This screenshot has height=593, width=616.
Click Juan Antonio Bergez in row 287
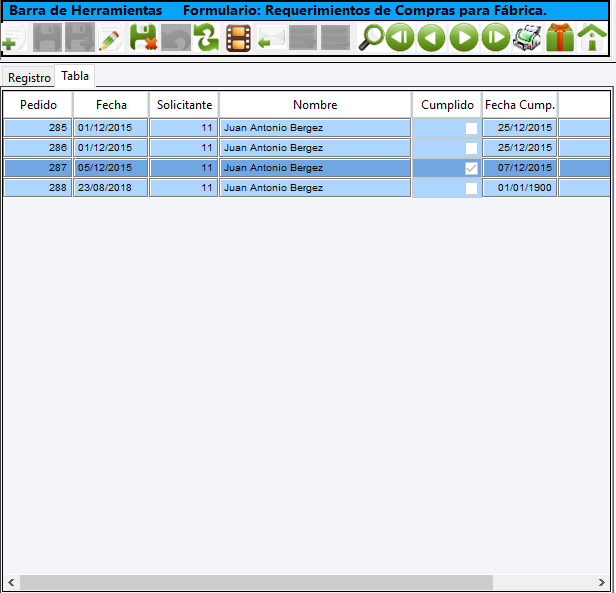point(315,168)
